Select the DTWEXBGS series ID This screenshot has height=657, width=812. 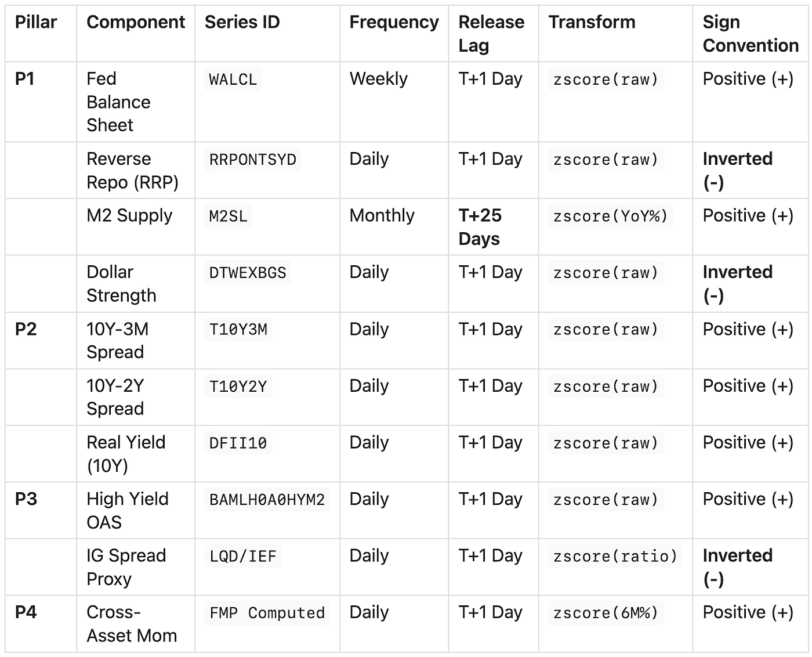[248, 273]
